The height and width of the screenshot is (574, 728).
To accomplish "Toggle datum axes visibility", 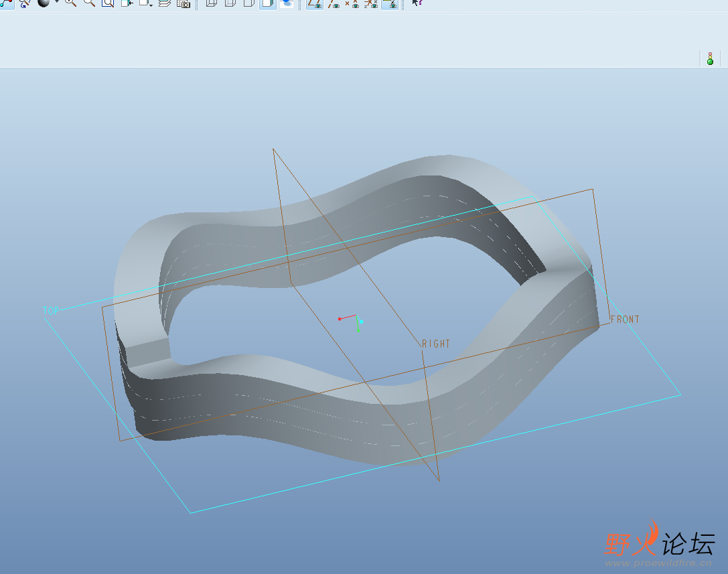I will 333,3.
